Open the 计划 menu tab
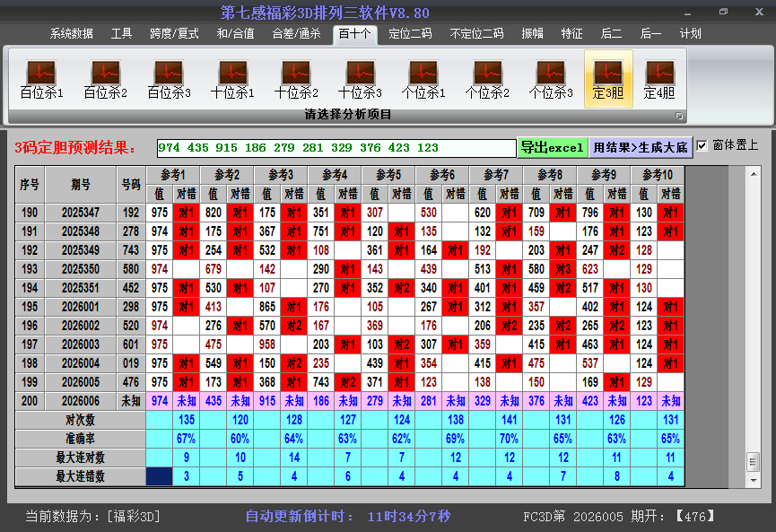 pyautogui.click(x=690, y=33)
